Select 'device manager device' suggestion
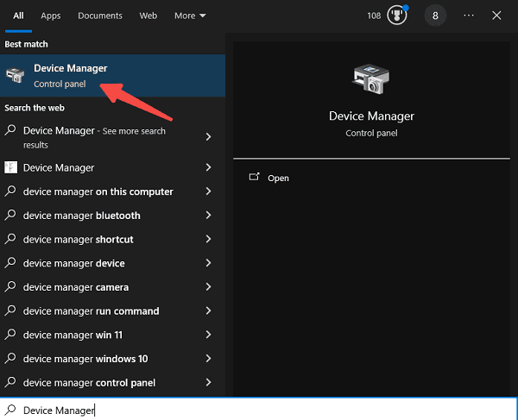Viewport: 518px width, 420px height. (74, 263)
